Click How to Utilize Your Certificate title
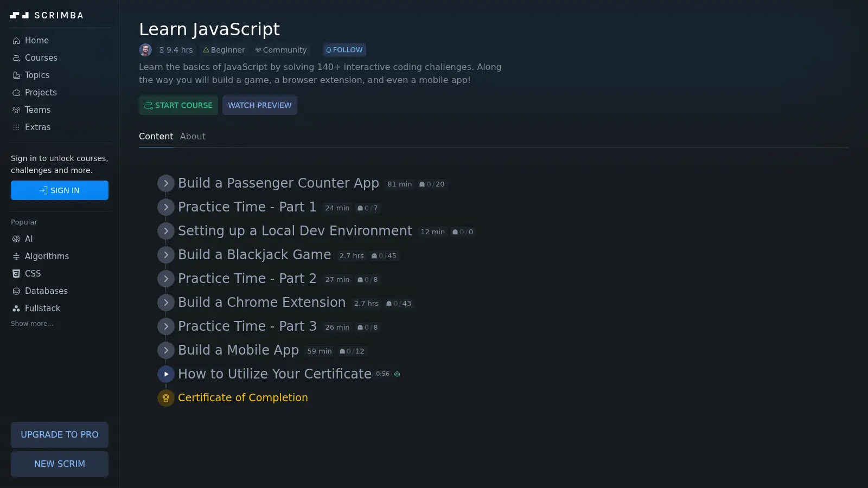Screen dimensions: 868x488 click(275, 374)
